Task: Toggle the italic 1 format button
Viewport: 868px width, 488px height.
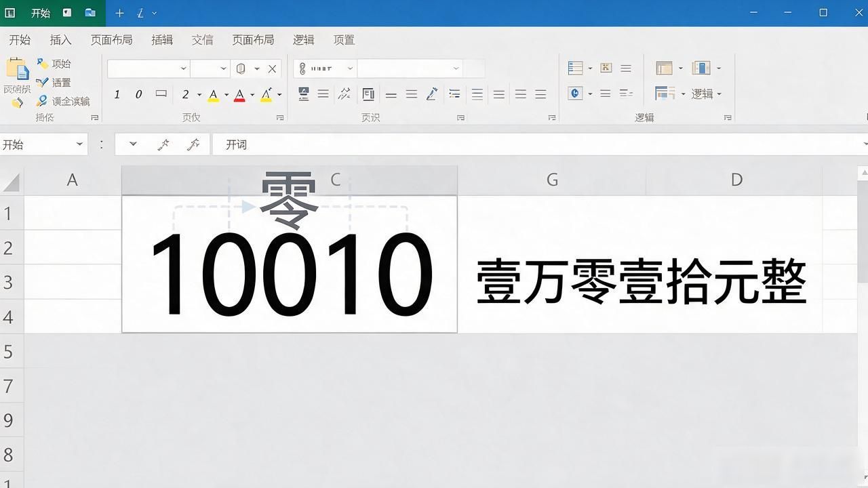Action: 117,94
